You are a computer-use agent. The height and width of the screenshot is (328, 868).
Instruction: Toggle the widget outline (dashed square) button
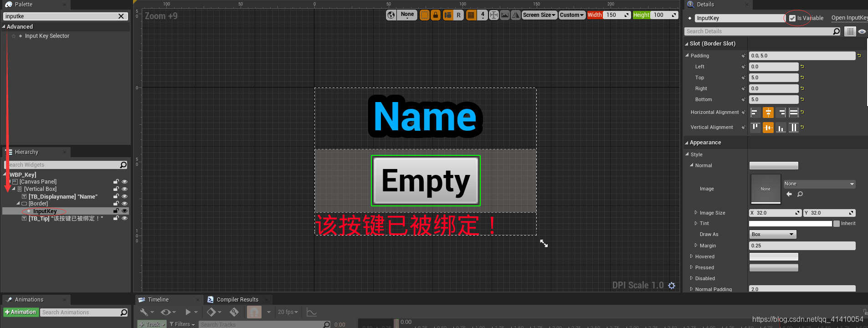(x=425, y=15)
